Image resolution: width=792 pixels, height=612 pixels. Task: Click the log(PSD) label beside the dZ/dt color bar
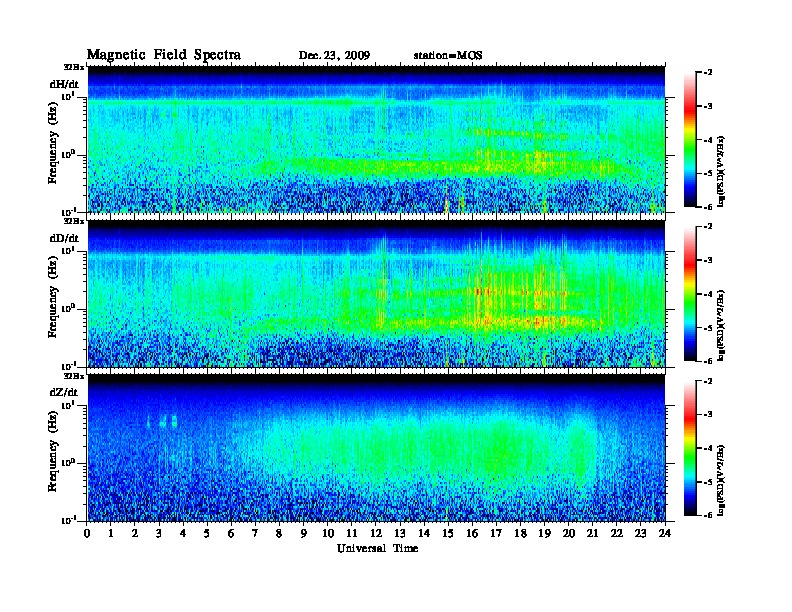(x=721, y=480)
